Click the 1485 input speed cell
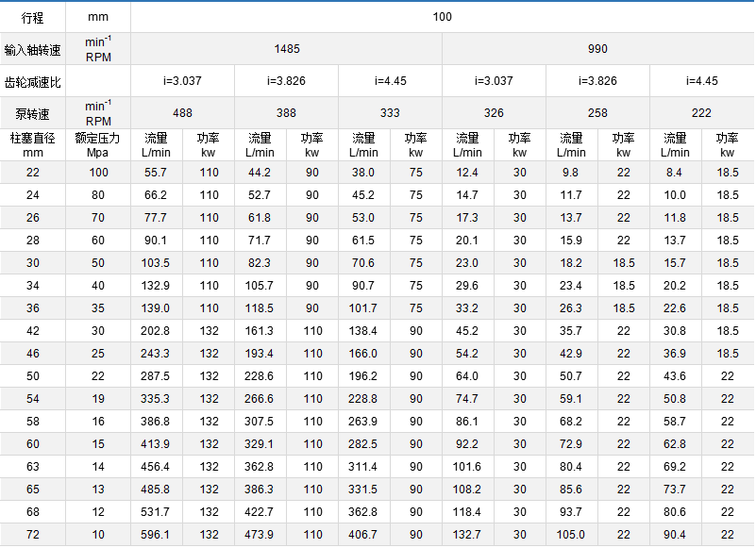This screenshot has width=756, height=548. coord(287,49)
